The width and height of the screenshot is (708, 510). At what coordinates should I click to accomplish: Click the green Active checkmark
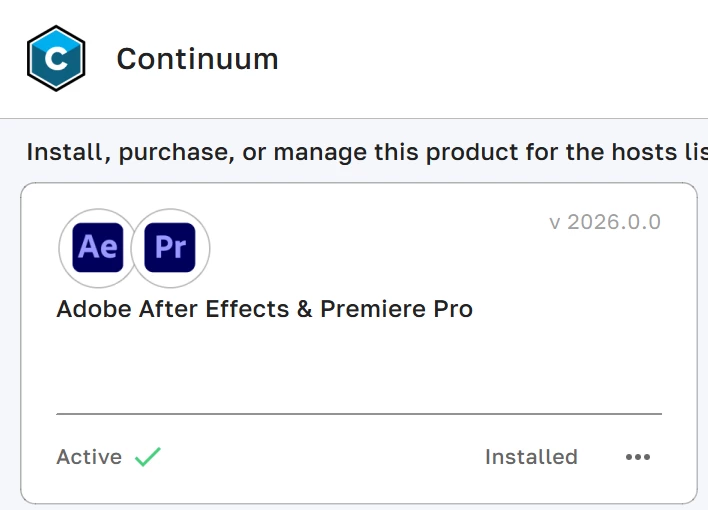[x=148, y=457]
